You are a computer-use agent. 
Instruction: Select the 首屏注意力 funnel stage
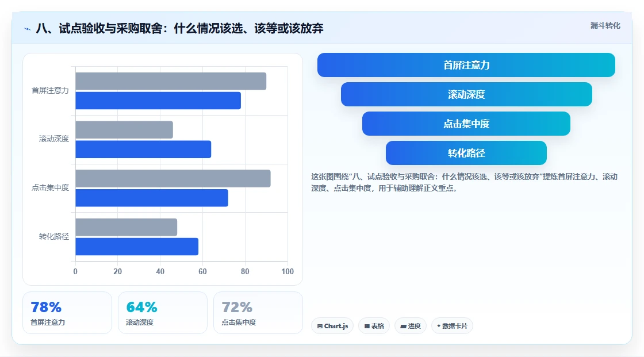click(466, 65)
